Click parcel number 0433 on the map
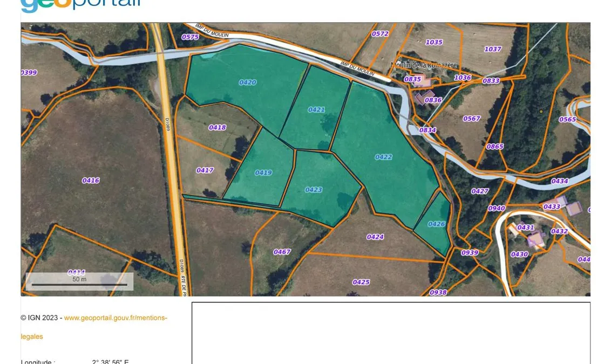Image resolution: width=611 pixels, height=364 pixels. (x=552, y=207)
